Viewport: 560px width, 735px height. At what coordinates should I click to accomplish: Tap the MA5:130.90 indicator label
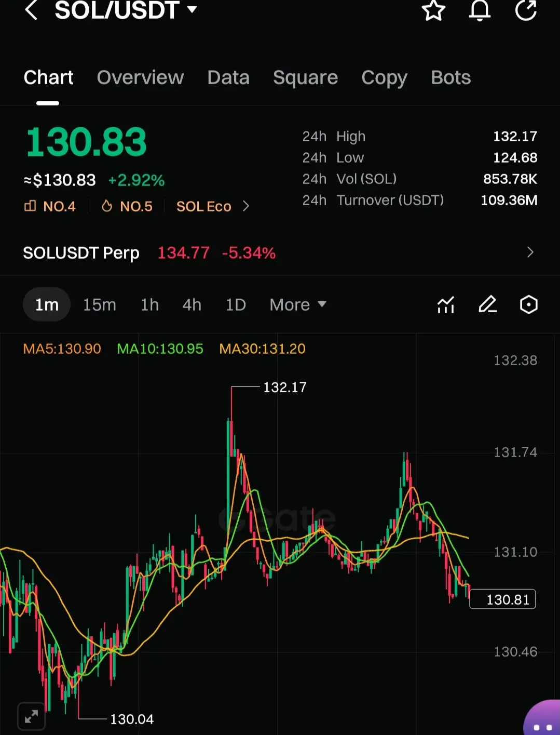point(62,349)
